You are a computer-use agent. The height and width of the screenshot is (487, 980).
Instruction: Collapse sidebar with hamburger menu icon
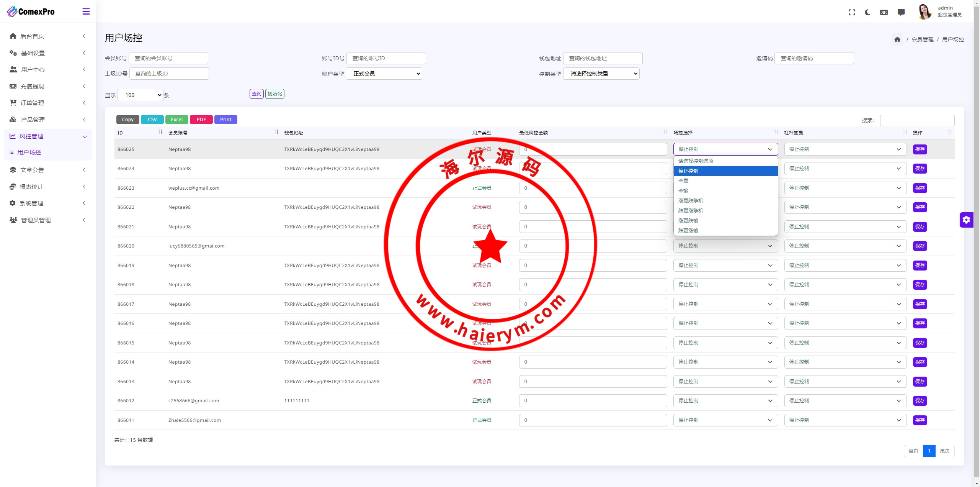[x=86, y=11]
